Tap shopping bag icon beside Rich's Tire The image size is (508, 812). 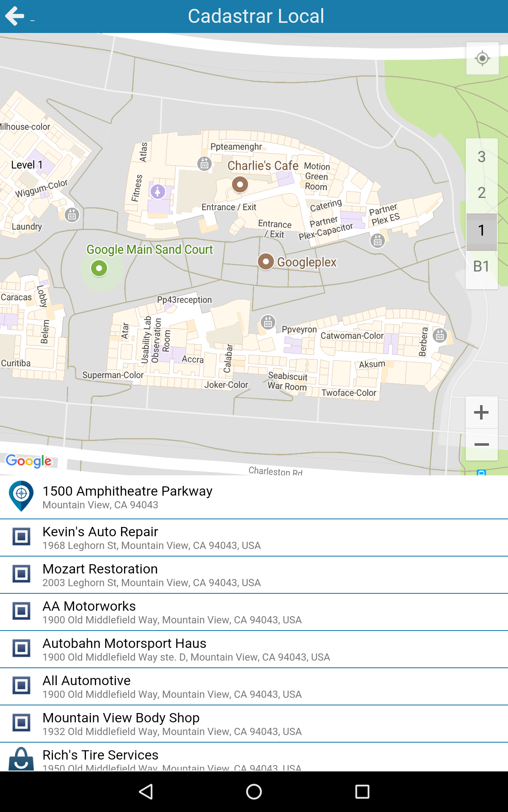click(x=21, y=759)
